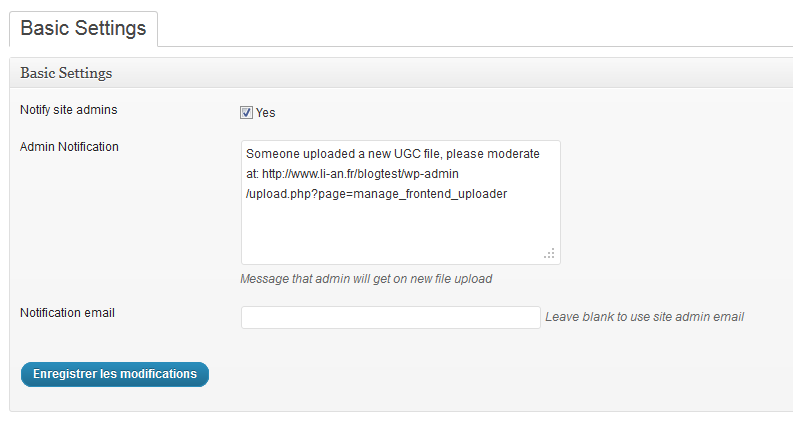Place cursor on blogtest/wp-admin text
Image resolution: width=793 pixels, height=439 pixels.
coord(408,174)
